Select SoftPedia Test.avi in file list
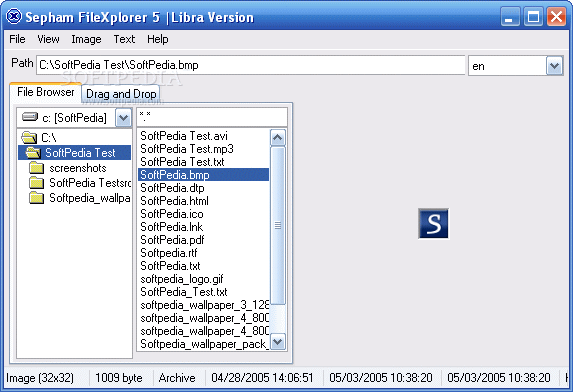The width and height of the screenshot is (573, 392). 184,136
